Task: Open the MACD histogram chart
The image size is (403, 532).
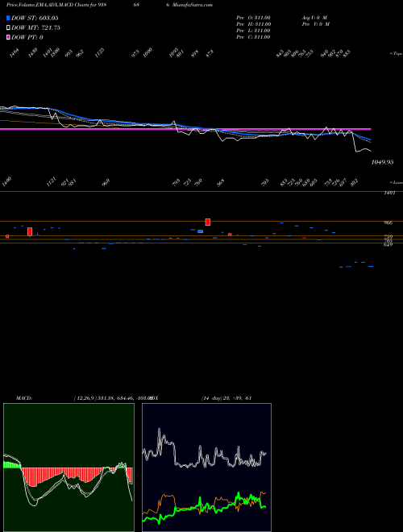Action: [69, 468]
